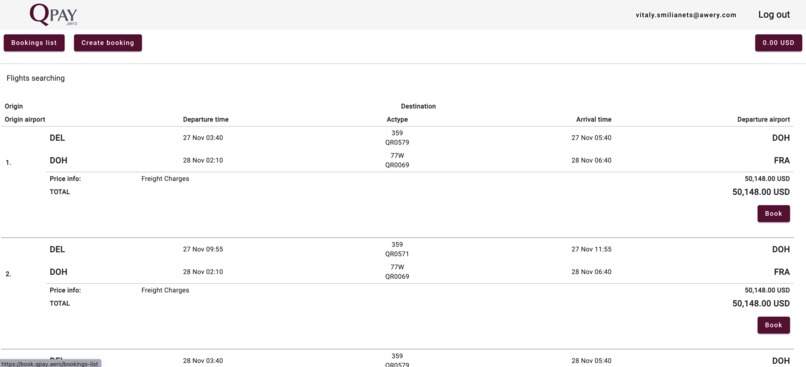Select departure time 28 Nov 03:40
806x367 pixels.
pyautogui.click(x=203, y=361)
